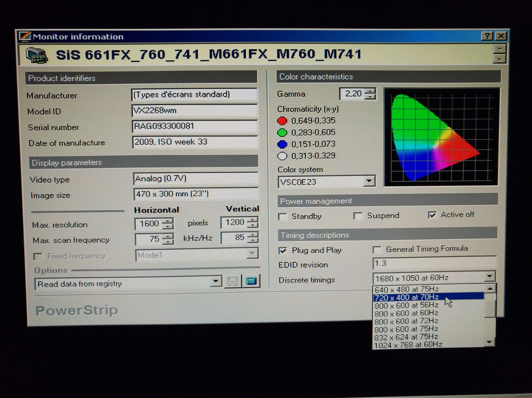This screenshot has height=398, width=532.
Task: Increase vertical scan frequency stepper
Action: point(252,235)
